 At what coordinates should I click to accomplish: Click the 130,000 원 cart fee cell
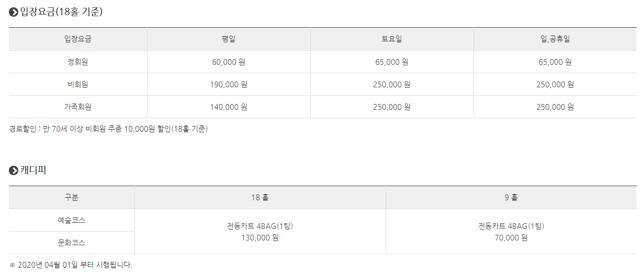(x=260, y=232)
